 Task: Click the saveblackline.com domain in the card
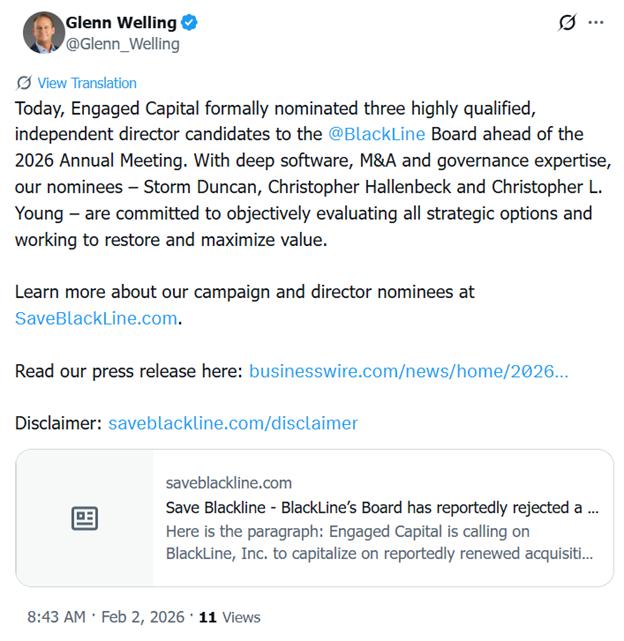pyautogui.click(x=229, y=482)
